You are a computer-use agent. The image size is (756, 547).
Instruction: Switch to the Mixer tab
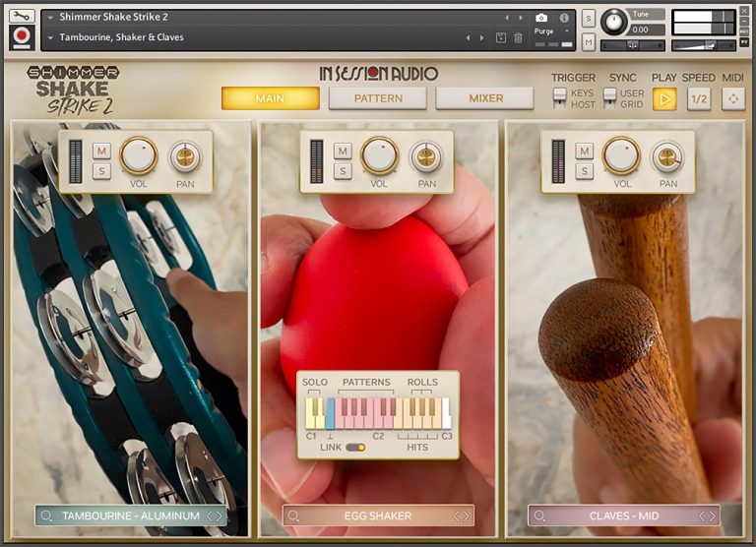coord(485,98)
